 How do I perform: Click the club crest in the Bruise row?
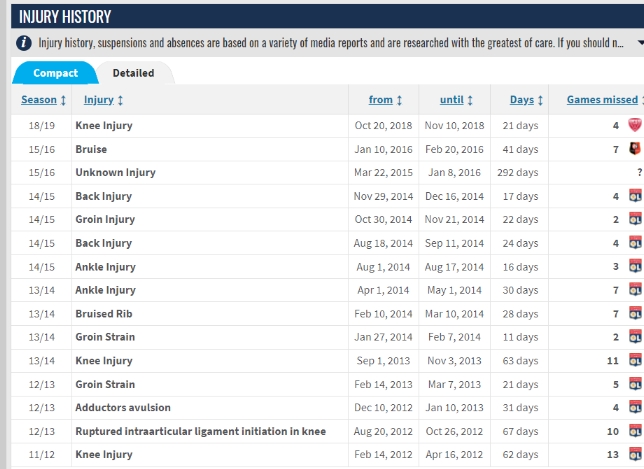click(x=633, y=149)
